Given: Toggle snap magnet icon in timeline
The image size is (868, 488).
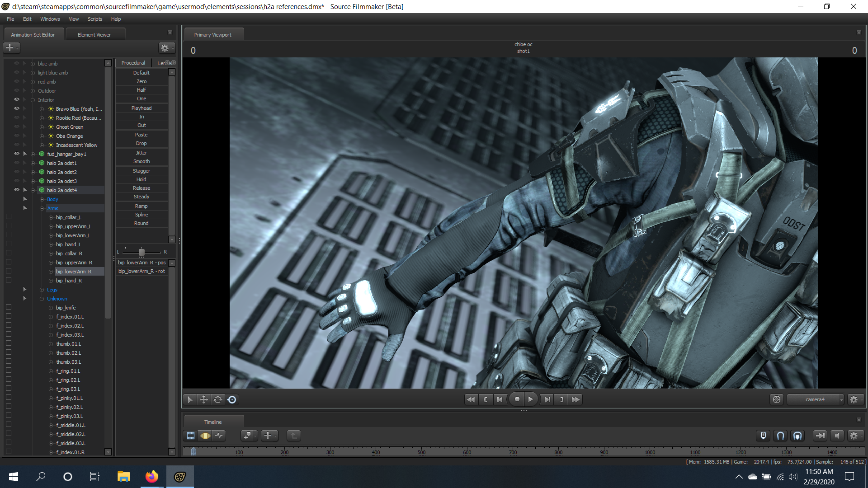Looking at the screenshot, I should 780,436.
